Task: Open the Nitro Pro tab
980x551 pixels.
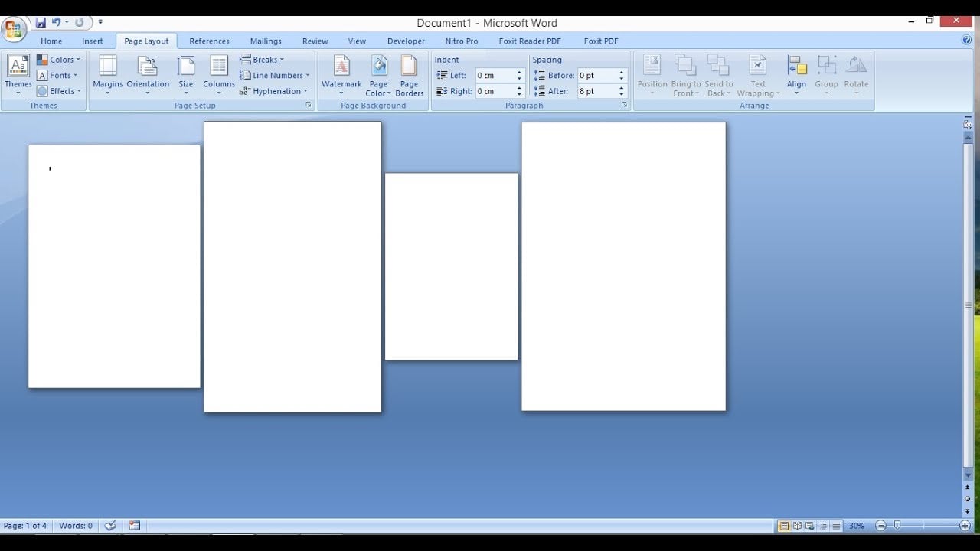Action: click(x=462, y=41)
